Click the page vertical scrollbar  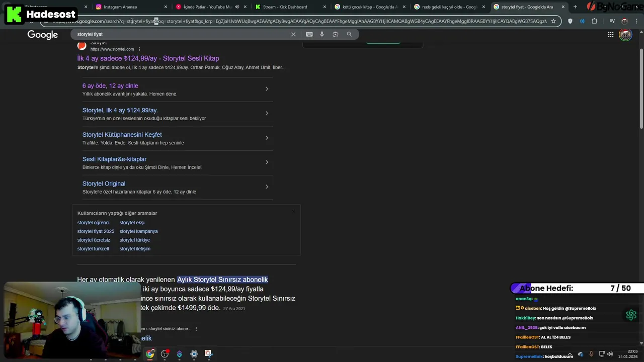(641, 88)
